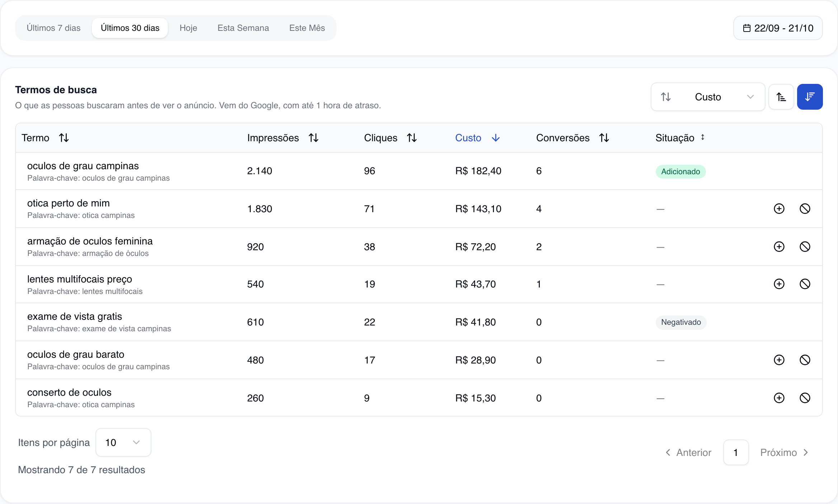The height and width of the screenshot is (504, 838).
Task: Add 'otica perto de mim' as keyword
Action: [779, 209]
